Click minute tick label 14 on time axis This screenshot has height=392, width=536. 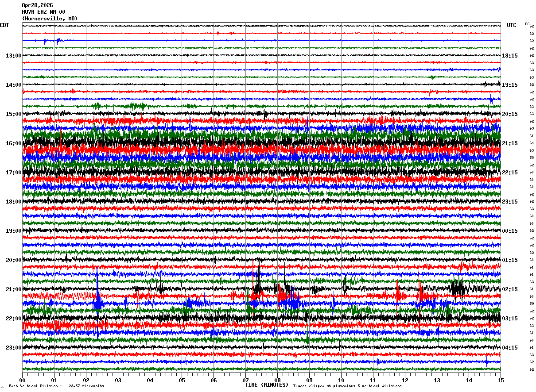(x=469, y=380)
